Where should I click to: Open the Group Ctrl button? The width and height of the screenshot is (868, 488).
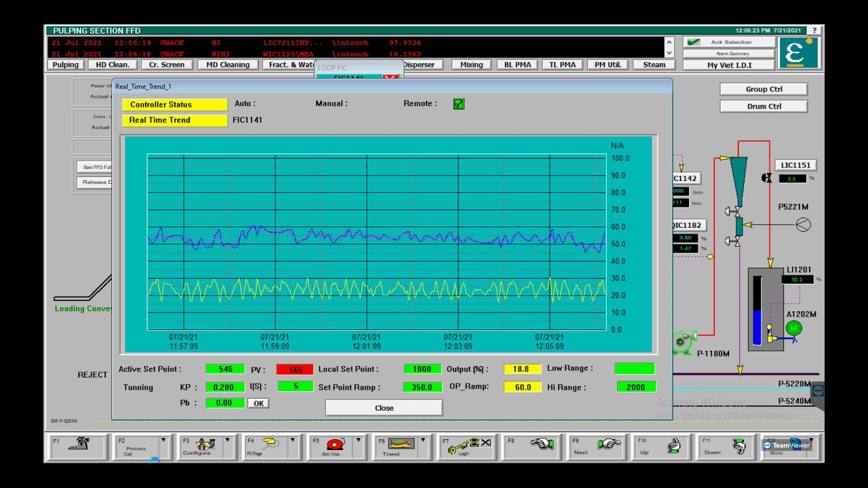(764, 89)
